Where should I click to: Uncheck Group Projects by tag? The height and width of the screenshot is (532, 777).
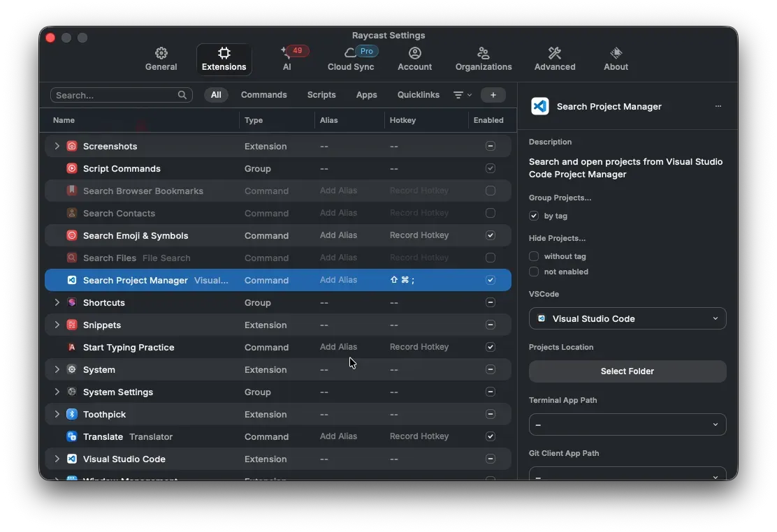pos(534,216)
